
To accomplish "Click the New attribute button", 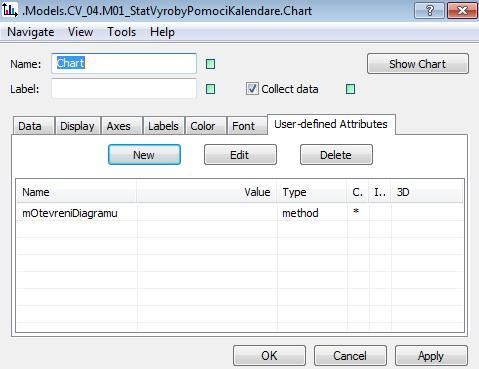I will click(144, 155).
